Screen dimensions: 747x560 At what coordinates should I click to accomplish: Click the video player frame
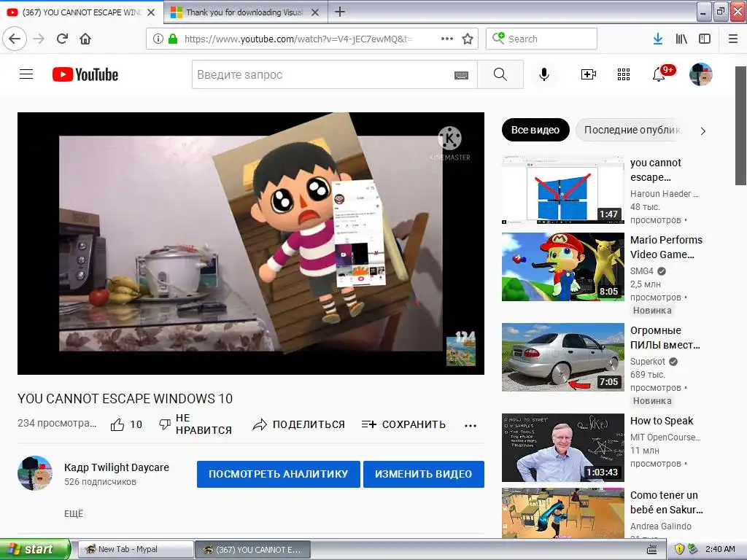tap(251, 244)
